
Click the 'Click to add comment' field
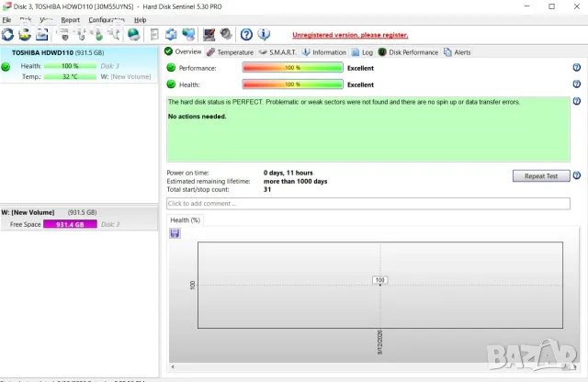click(x=368, y=204)
